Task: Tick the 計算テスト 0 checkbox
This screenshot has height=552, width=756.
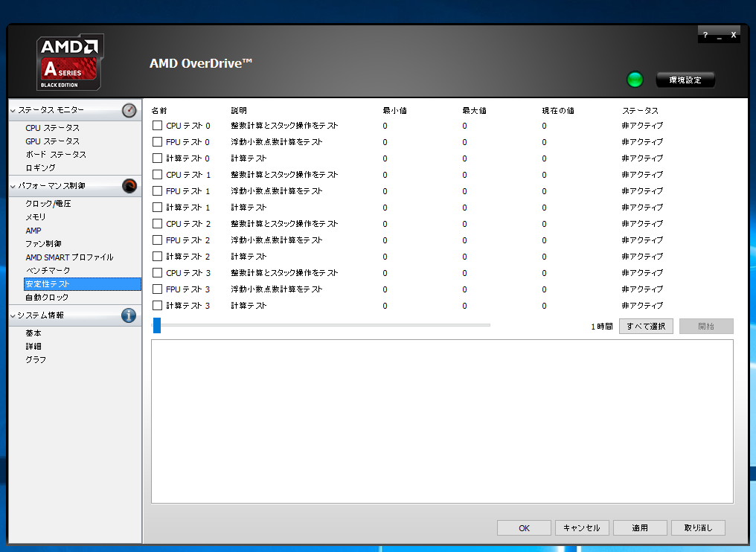Action: [x=157, y=158]
